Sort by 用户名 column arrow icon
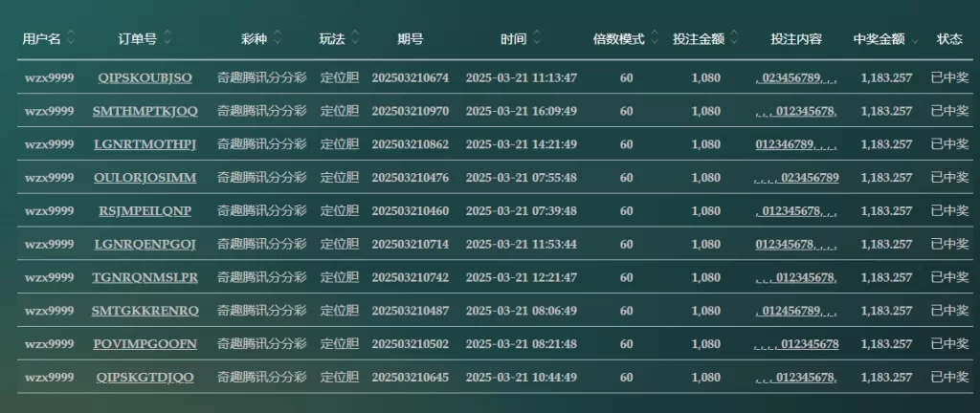The height and width of the screenshot is (413, 980). [71, 38]
